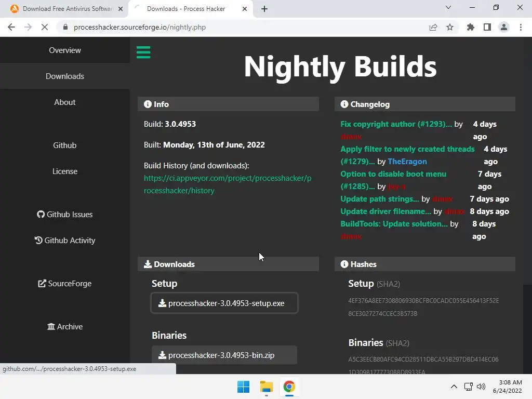The image size is (532, 399).
Task: Open SourceForge external link
Action: (65, 283)
